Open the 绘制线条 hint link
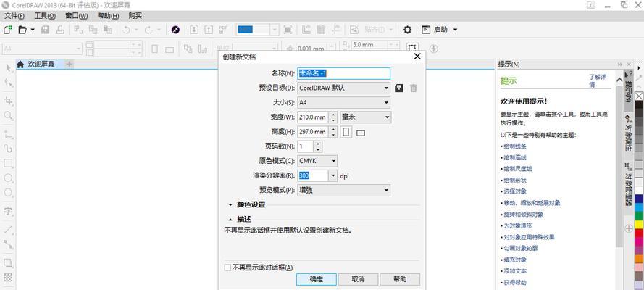 tap(514, 146)
